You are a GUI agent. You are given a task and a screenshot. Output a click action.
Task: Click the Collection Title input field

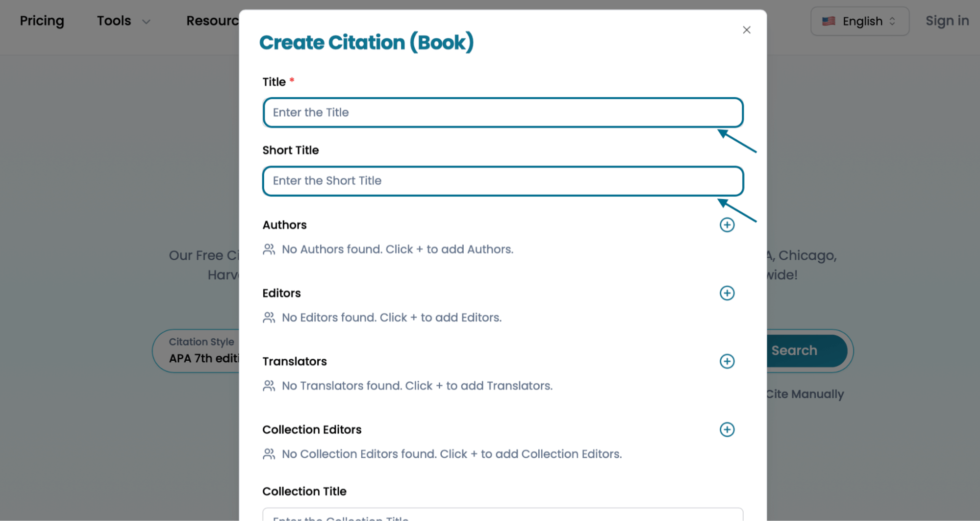click(x=503, y=516)
